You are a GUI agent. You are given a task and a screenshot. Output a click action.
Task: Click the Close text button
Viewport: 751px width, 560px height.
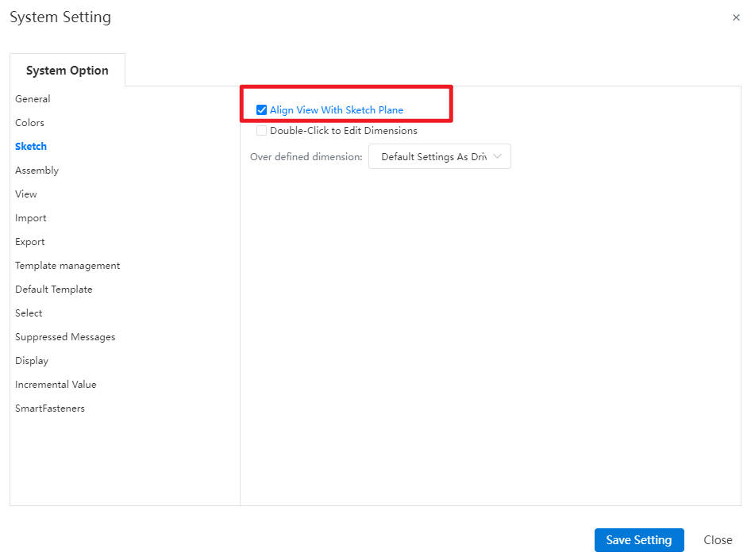pos(718,540)
